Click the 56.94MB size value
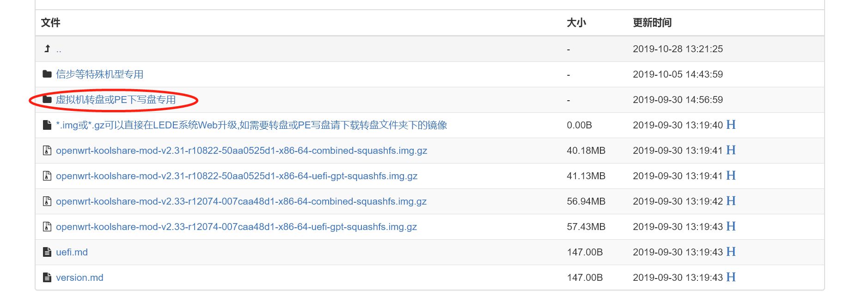868x303 pixels. pyautogui.click(x=586, y=201)
